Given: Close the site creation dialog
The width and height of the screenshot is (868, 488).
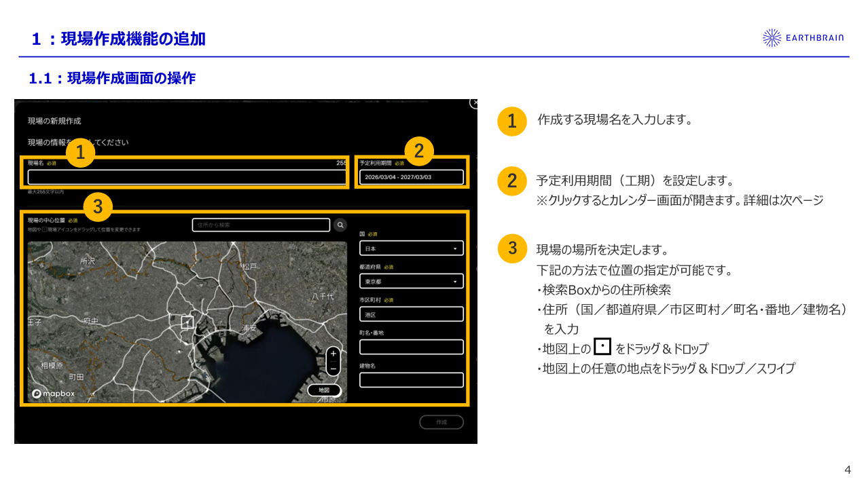Looking at the screenshot, I should (x=474, y=102).
